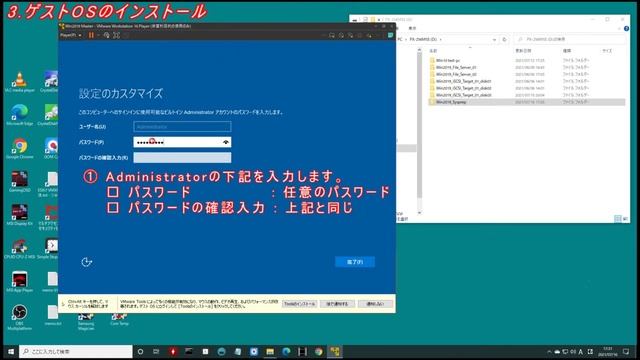The image size is (640, 360).
Task: Sort by サイズ column in Explorer
Action: [607, 51]
